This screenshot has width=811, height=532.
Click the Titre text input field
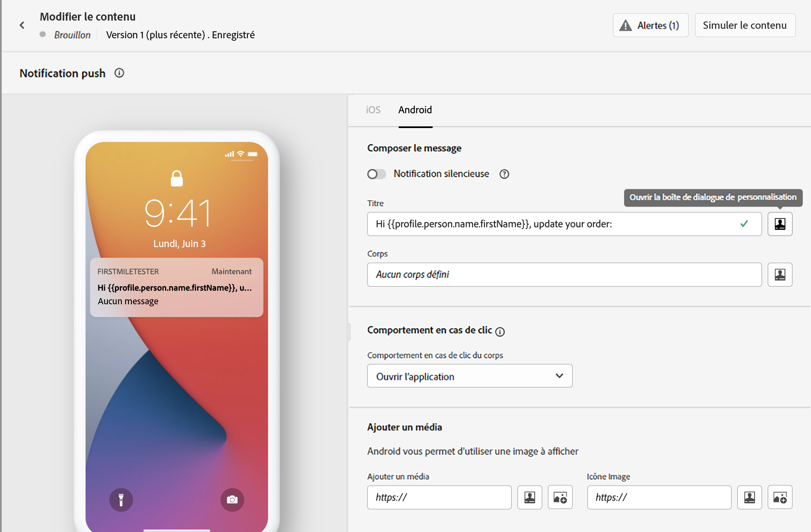(x=552, y=224)
